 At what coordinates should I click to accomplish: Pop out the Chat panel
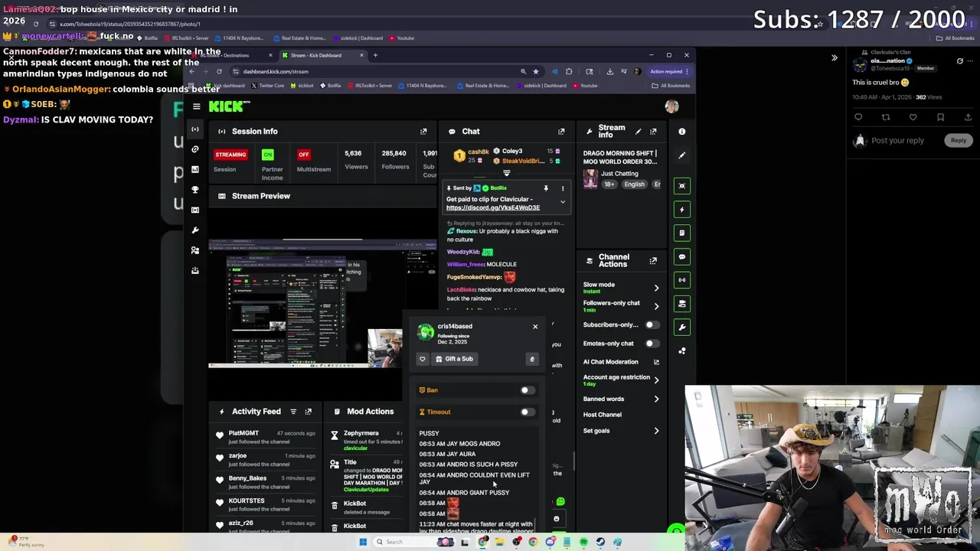561,132
